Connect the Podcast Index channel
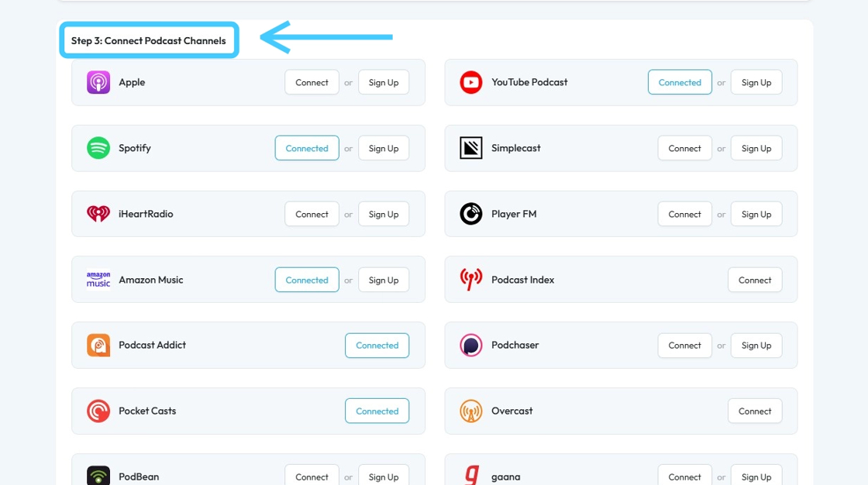868x485 pixels. point(755,280)
